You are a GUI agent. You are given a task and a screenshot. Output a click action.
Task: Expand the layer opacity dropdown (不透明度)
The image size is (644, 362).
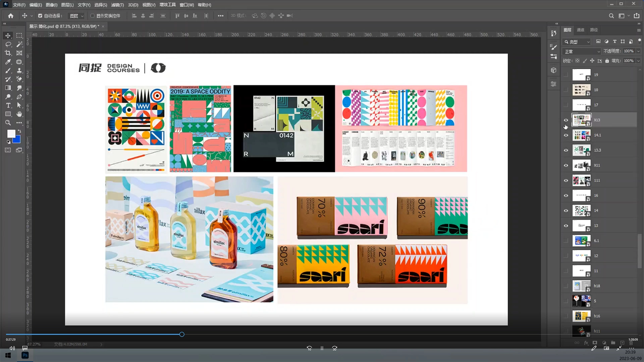tap(638, 51)
